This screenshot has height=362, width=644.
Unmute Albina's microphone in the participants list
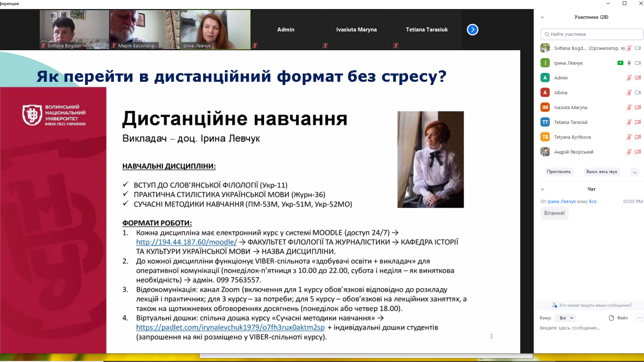(x=628, y=92)
